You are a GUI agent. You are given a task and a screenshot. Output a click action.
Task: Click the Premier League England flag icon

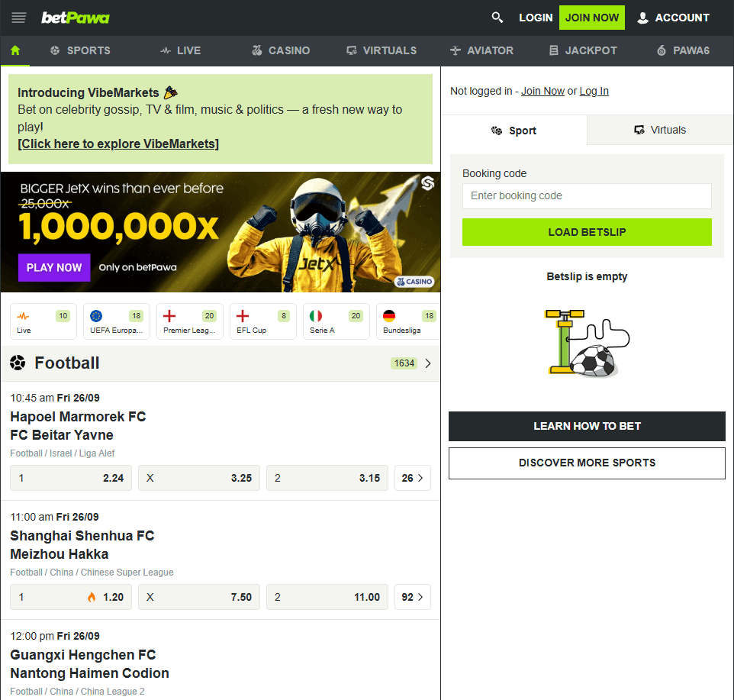169,316
